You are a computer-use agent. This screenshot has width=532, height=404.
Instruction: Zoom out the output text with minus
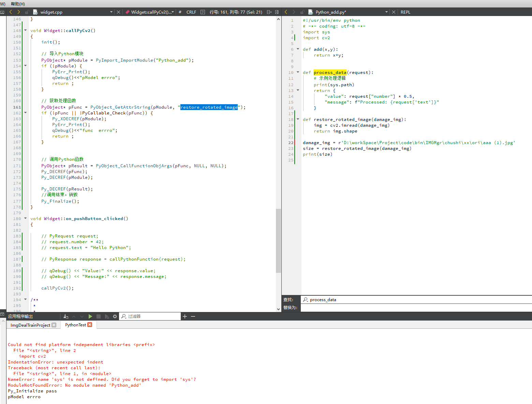pyautogui.click(x=193, y=316)
